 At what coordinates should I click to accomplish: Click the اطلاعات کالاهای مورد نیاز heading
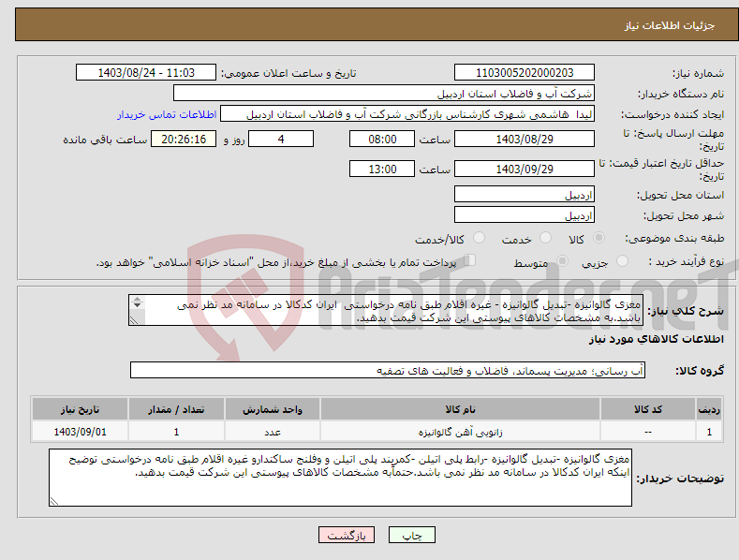pyautogui.click(x=656, y=339)
